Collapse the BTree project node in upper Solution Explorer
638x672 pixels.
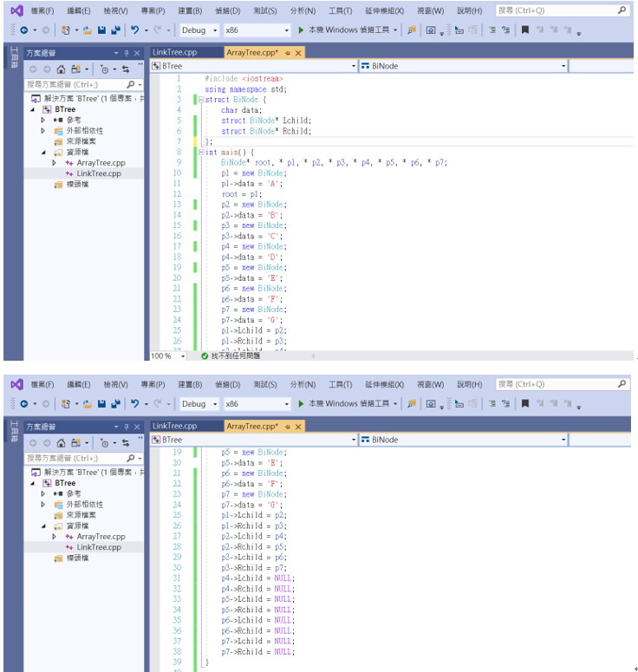(33, 110)
